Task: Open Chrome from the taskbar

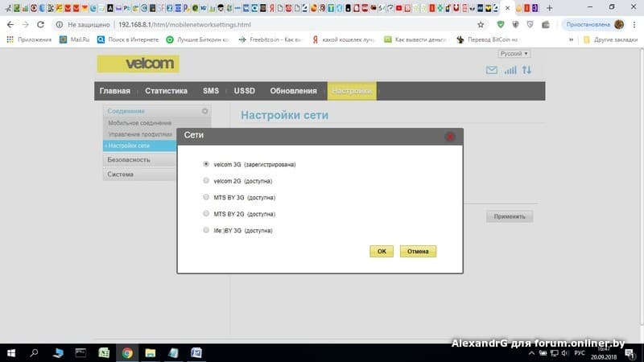Action: 127,353
